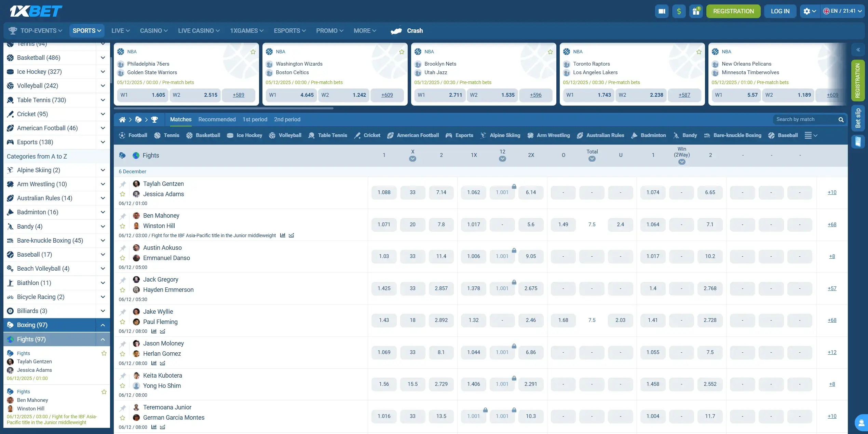Toggle favorite star for Jack Gregory fight
The width and height of the screenshot is (868, 434).
(x=122, y=290)
